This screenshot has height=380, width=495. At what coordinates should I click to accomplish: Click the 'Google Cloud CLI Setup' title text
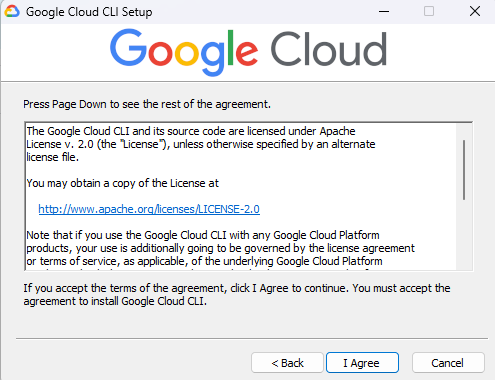point(89,12)
